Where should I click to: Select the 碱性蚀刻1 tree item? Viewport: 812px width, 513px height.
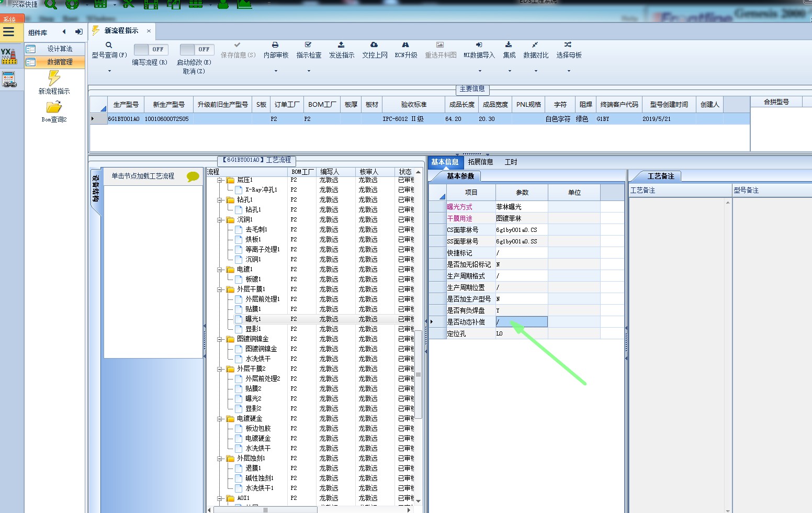pyautogui.click(x=260, y=478)
